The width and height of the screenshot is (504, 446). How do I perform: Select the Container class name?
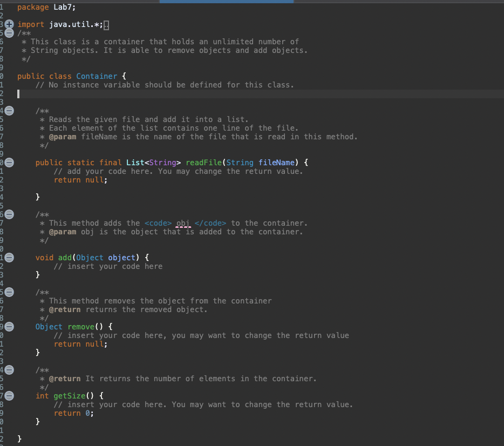coord(98,76)
